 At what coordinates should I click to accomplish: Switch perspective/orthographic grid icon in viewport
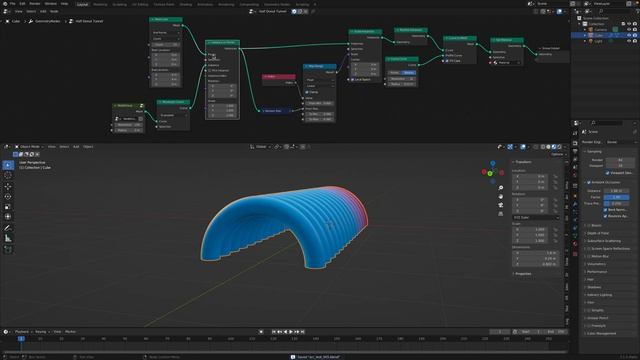pos(501,213)
